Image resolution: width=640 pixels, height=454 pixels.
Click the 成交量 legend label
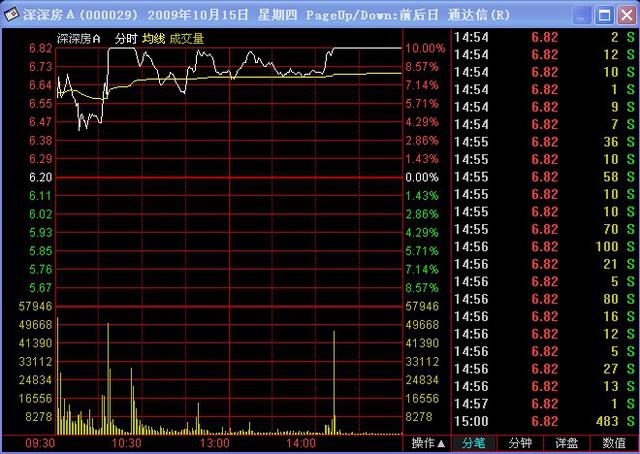[187, 39]
